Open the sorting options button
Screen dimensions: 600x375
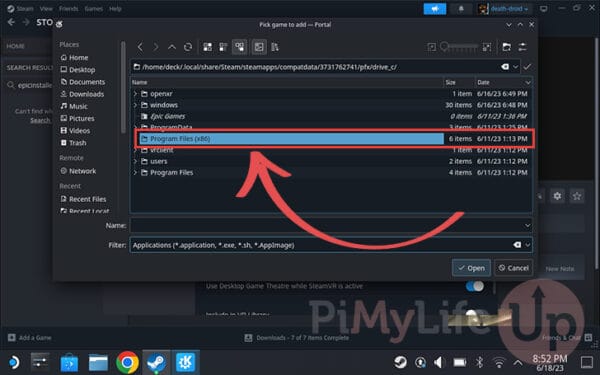275,47
